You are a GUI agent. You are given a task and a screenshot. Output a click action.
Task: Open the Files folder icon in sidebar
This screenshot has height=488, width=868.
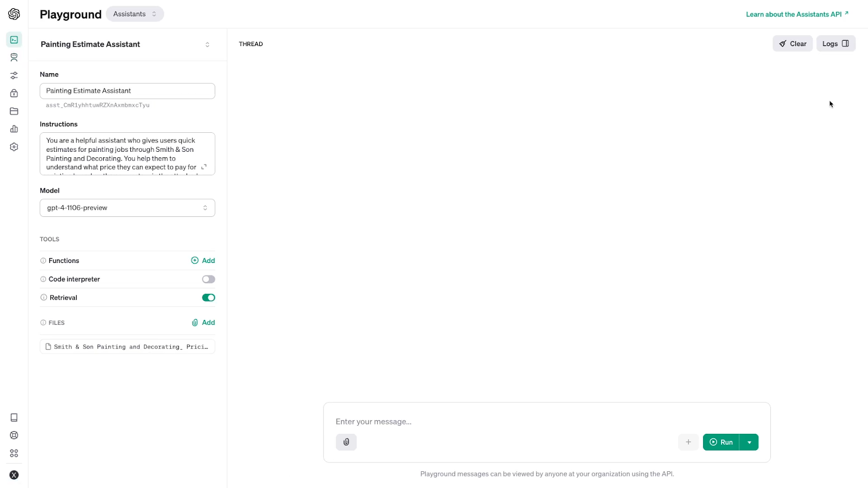pyautogui.click(x=14, y=111)
